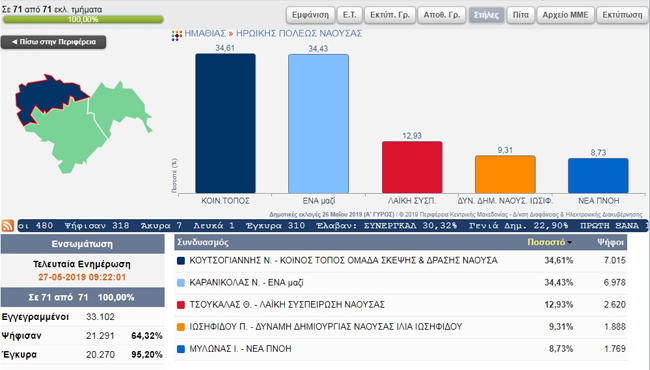Click the light blue swatch for ΚΑΡΑΝΙΚΟΛΑΣ row
The height and width of the screenshot is (370, 650).
point(181,283)
